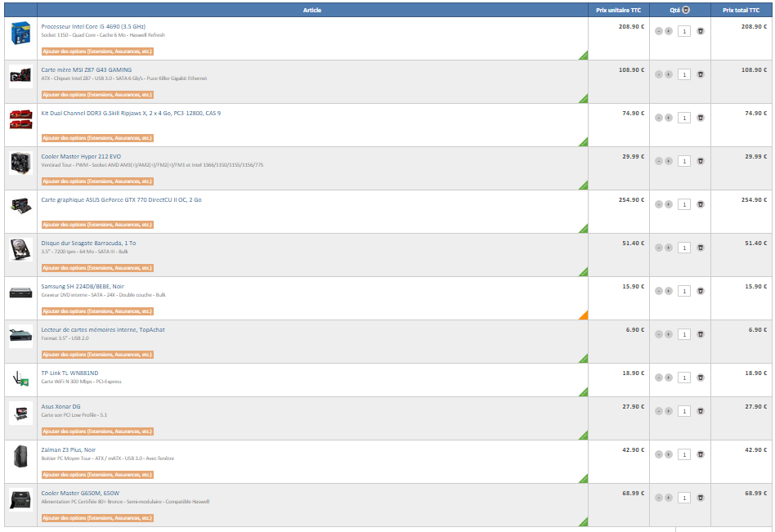Trash the Cooler Master G650M power supply
The width and height of the screenshot is (775, 532).
(701, 498)
